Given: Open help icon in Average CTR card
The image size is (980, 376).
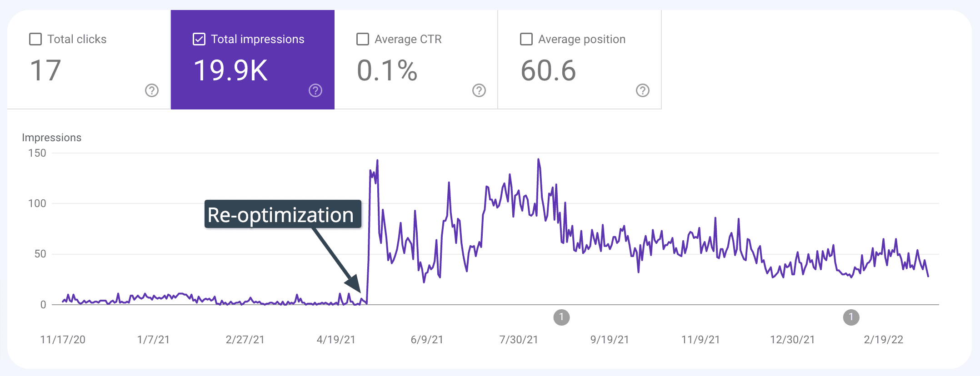Looking at the screenshot, I should 479,90.
